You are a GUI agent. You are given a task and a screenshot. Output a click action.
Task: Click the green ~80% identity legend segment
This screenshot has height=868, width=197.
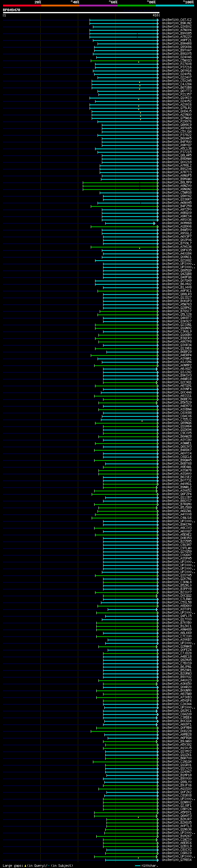coord(137,6)
